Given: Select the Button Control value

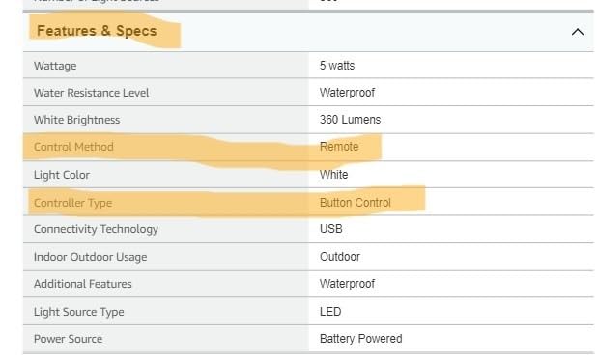Looking at the screenshot, I should click(356, 203).
